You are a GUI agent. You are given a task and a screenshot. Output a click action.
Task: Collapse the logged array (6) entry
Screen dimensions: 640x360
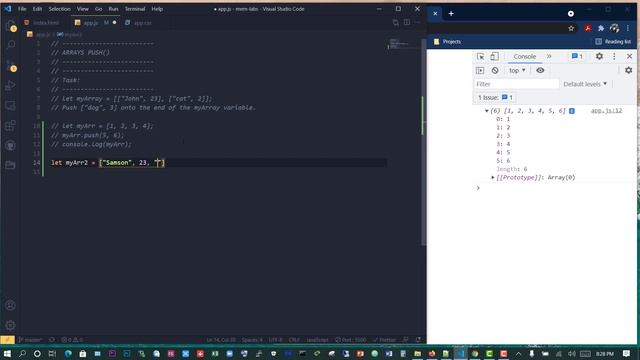[x=487, y=111]
